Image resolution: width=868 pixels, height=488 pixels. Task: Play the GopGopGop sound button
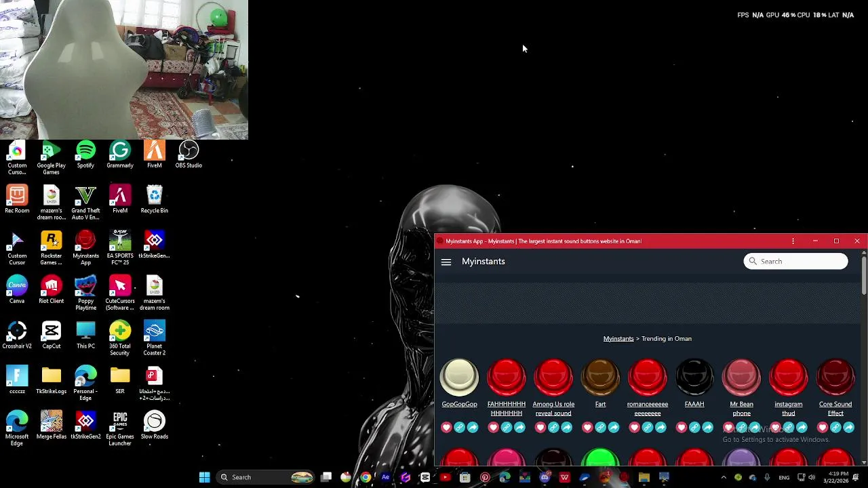[459, 377]
